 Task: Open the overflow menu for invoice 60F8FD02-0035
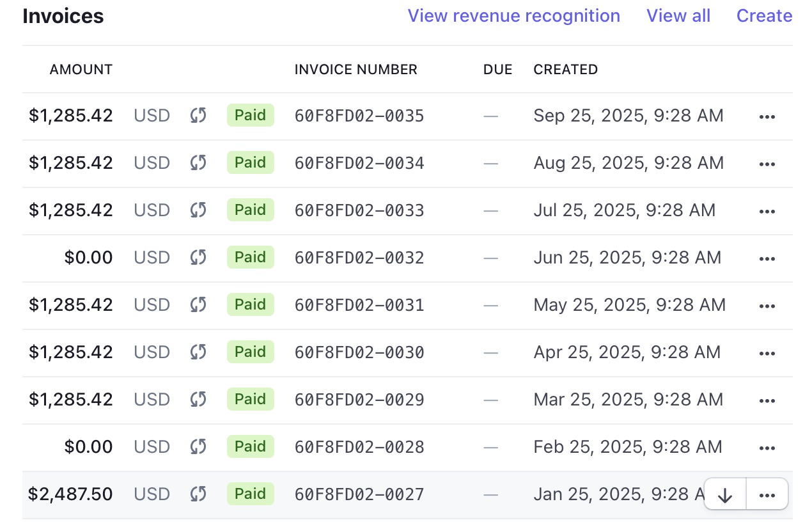coord(767,116)
